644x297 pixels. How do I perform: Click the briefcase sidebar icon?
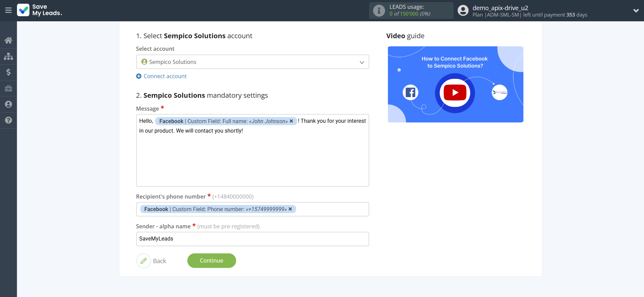coord(8,88)
